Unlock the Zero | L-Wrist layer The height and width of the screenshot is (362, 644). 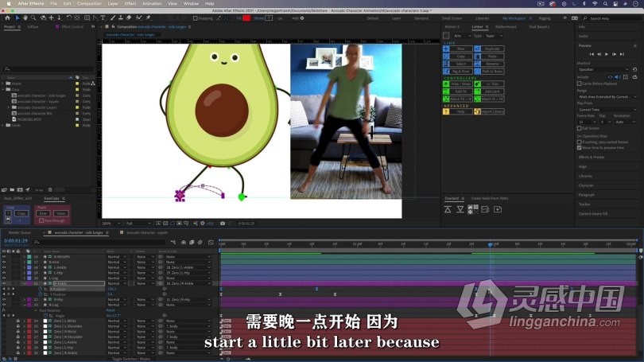coord(18,321)
